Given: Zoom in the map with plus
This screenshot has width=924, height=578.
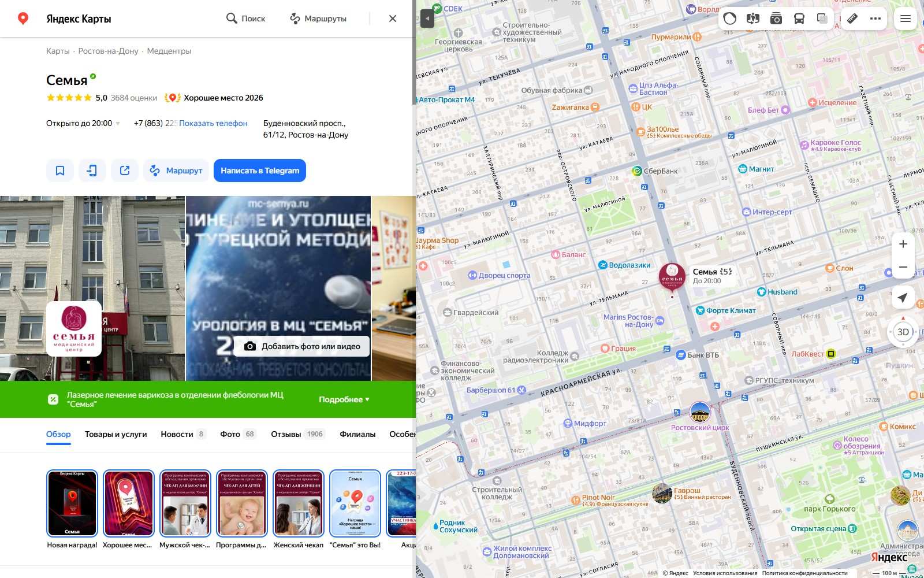Looking at the screenshot, I should tap(903, 244).
